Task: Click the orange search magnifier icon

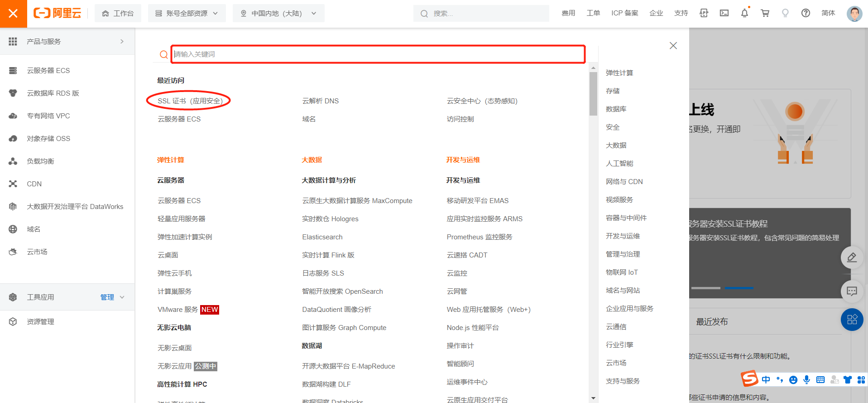Action: coord(163,54)
